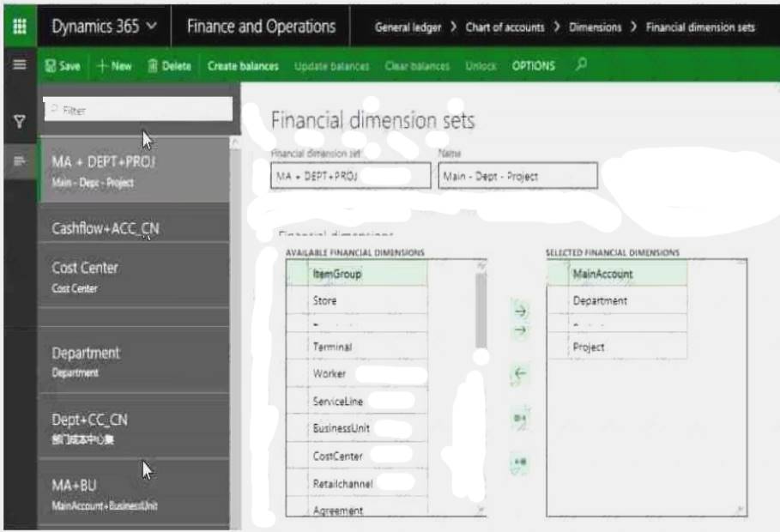Open the OPTIONS menu tab
780x532 pixels.
coord(533,66)
